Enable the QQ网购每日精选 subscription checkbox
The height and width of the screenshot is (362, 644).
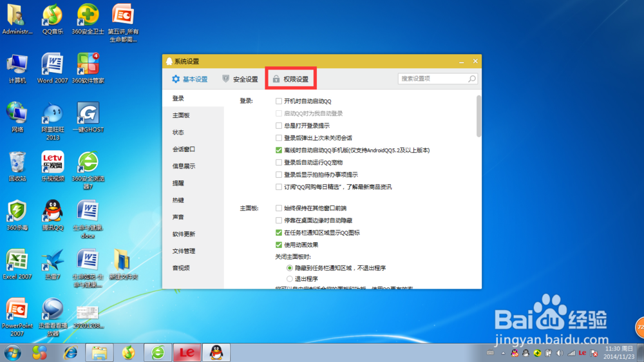coord(278,187)
